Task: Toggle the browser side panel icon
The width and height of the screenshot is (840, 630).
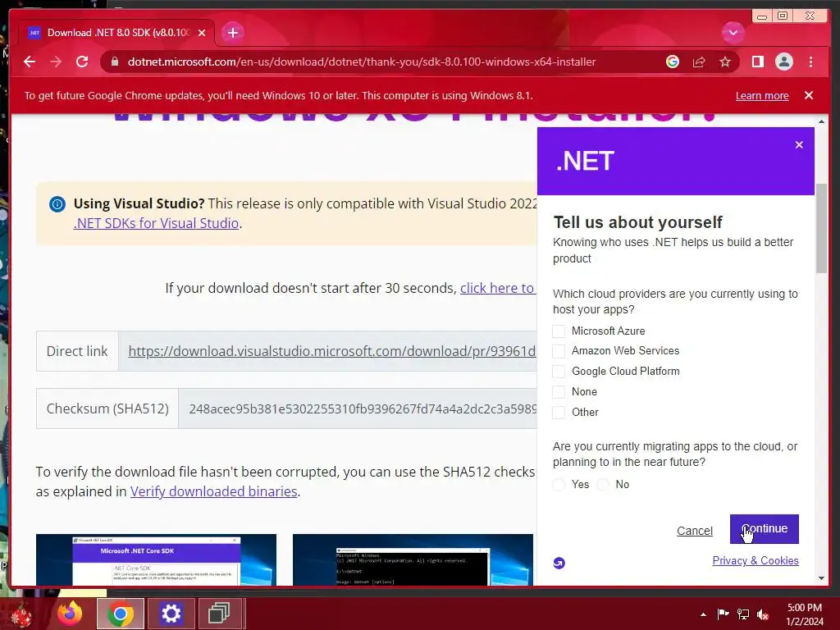Action: click(757, 62)
